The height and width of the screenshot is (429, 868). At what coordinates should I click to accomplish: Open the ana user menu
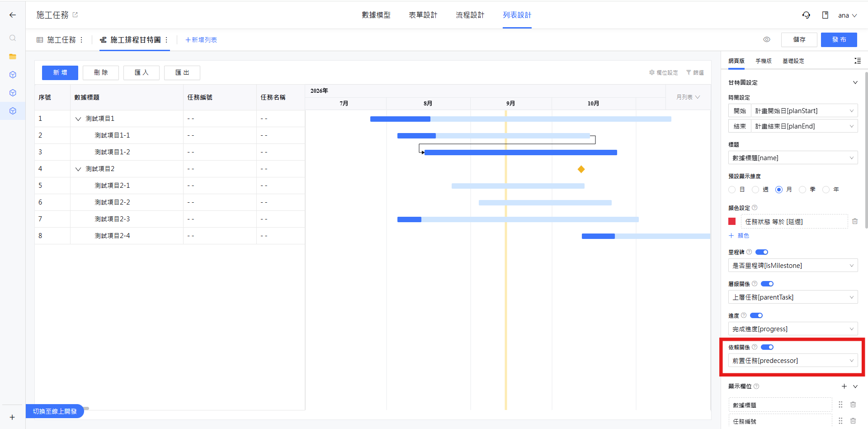848,15
